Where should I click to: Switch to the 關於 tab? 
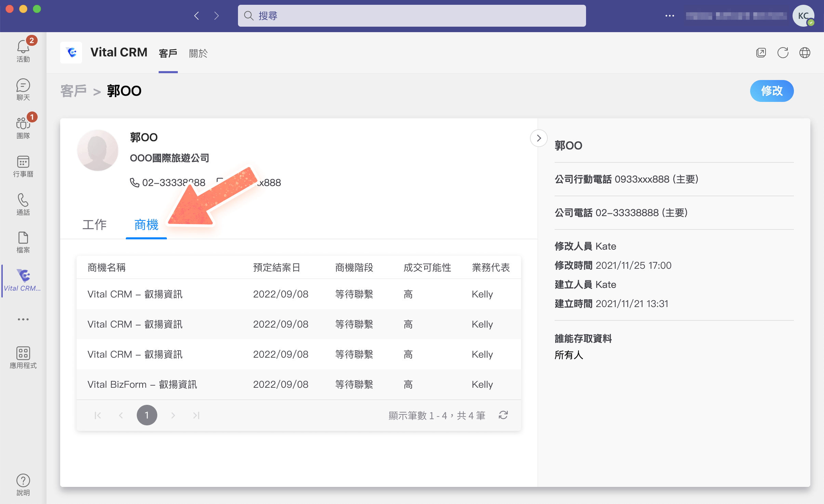(x=198, y=53)
